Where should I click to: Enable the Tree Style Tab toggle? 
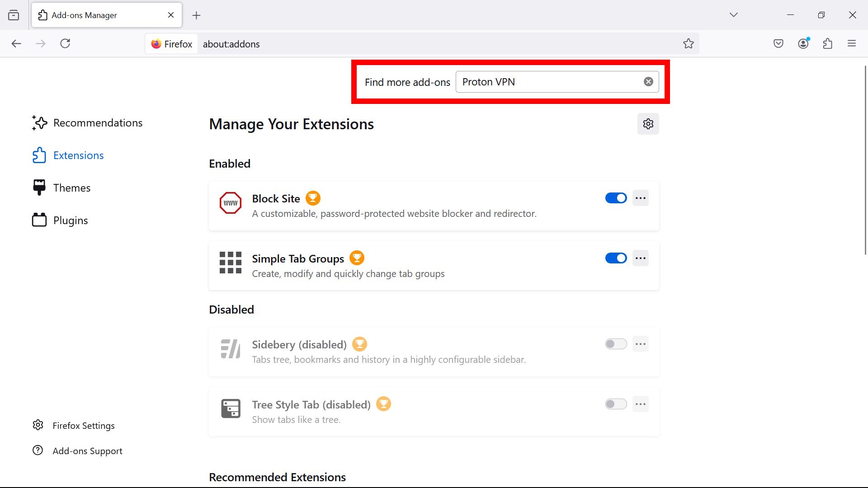click(x=616, y=404)
